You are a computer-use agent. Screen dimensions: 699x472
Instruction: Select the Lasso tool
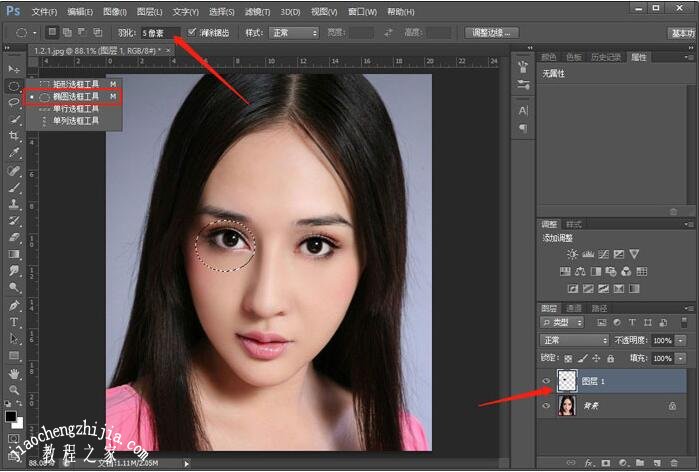tap(14, 102)
